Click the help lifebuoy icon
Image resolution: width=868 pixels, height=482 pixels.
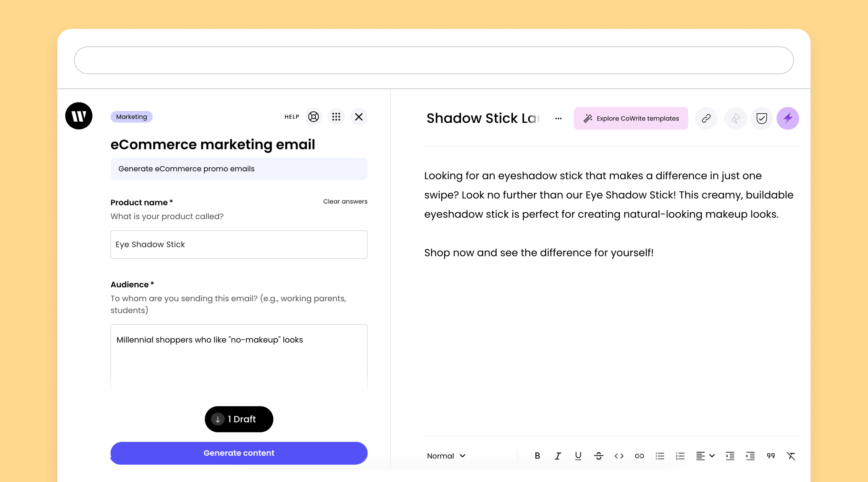pyautogui.click(x=313, y=117)
